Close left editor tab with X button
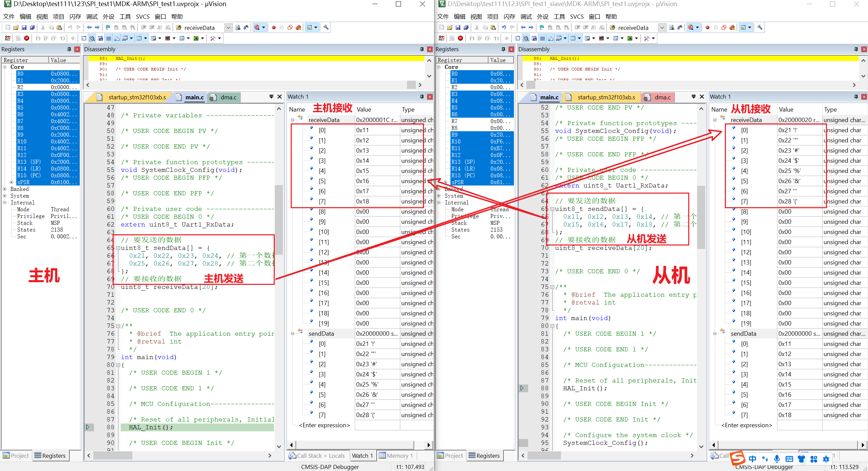The width and height of the screenshot is (868, 471). click(x=279, y=97)
